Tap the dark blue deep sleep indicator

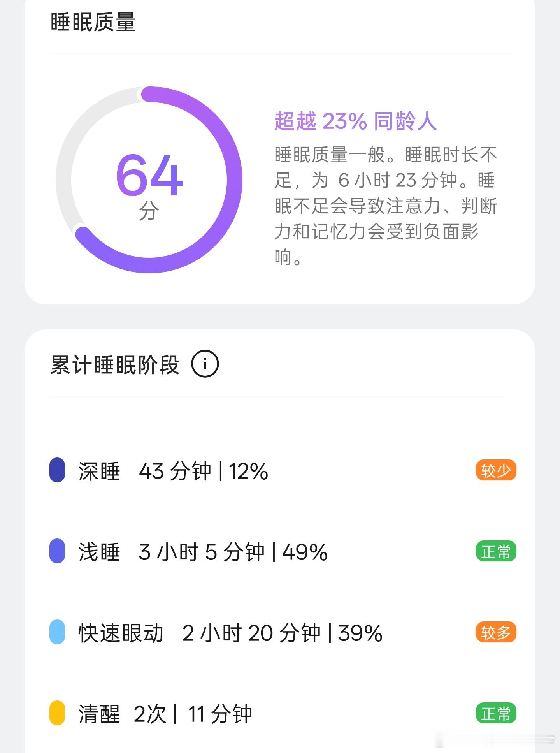click(x=57, y=470)
